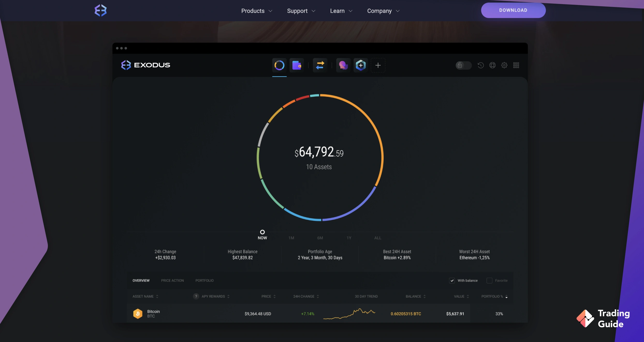
Task: Click the $9,364.48 USD price cell
Action: (258, 314)
